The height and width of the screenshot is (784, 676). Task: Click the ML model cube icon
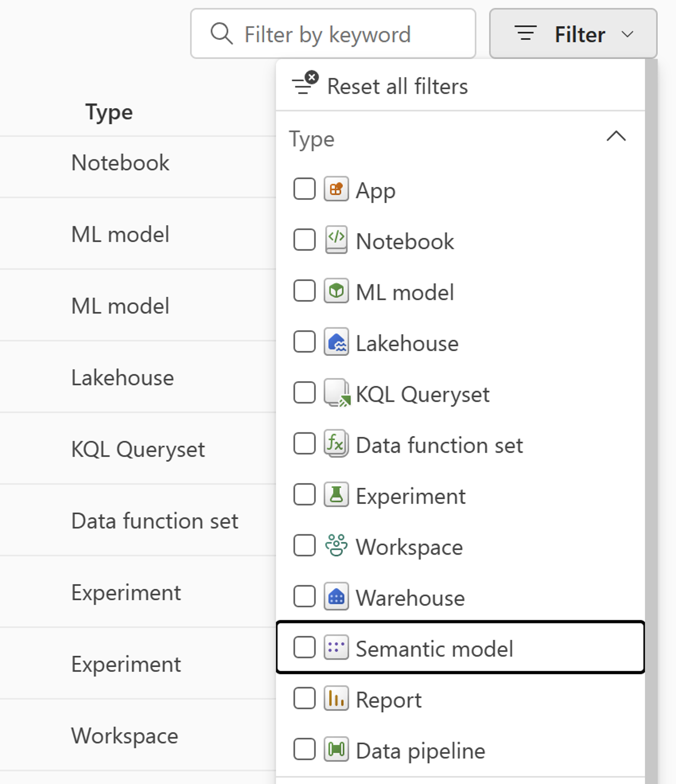[336, 291]
